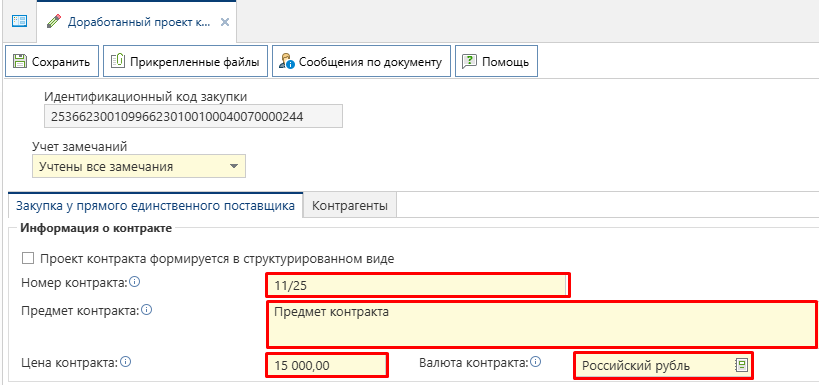Click the paperclip attached files icon

tap(118, 62)
